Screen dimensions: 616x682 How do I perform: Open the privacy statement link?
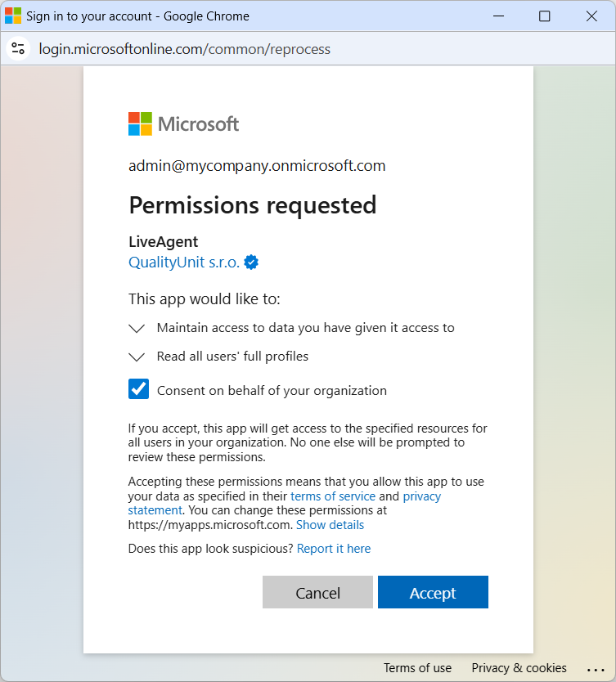coord(421,496)
